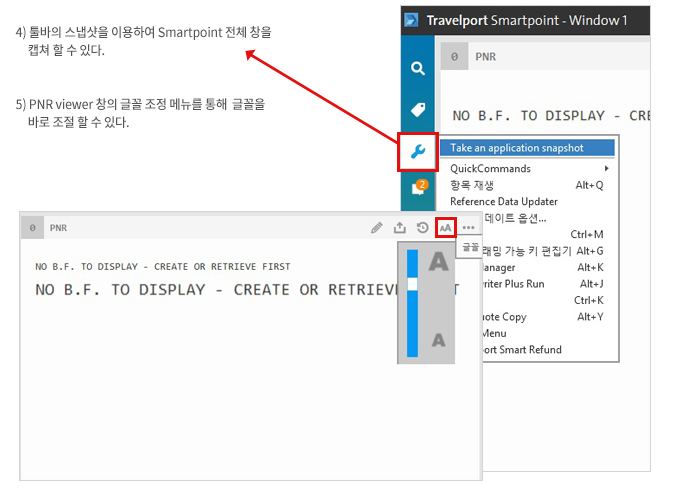Click the Travelport Smartpoint title bar logo
This screenshot has height=496, width=680.
pyautogui.click(x=411, y=20)
